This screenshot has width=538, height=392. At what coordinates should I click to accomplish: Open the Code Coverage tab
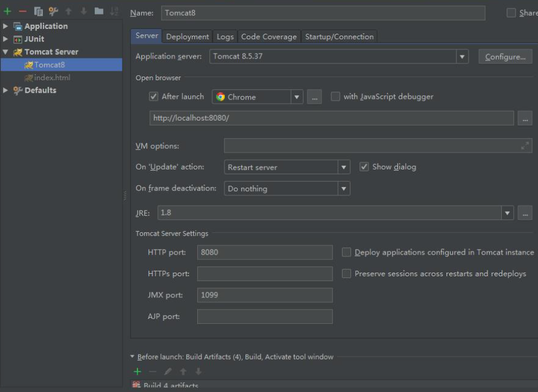[x=268, y=36]
